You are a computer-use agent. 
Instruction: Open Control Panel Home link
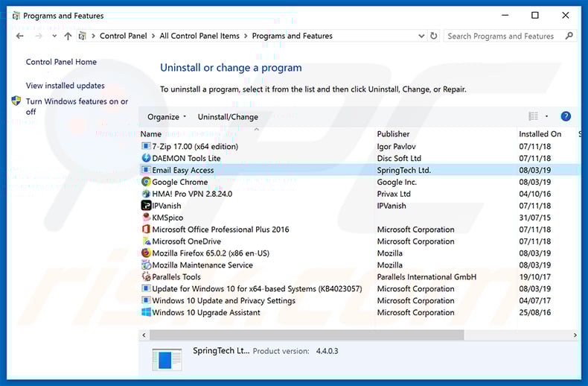point(61,62)
